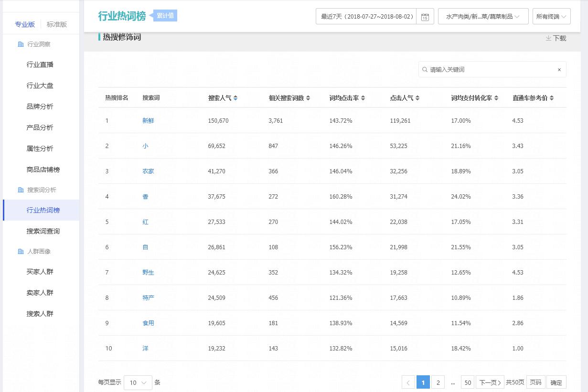Click 下一页 next page button

[x=490, y=382]
